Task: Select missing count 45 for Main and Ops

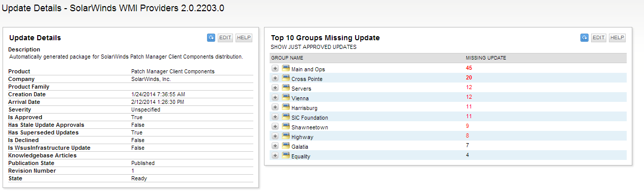Action: pos(469,68)
